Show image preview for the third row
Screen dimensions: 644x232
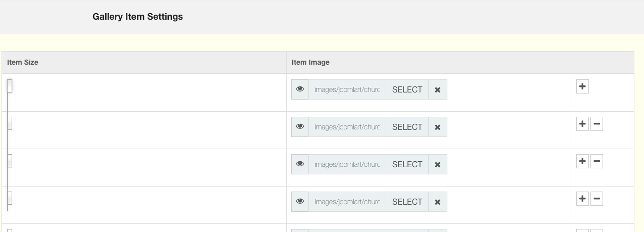300,164
